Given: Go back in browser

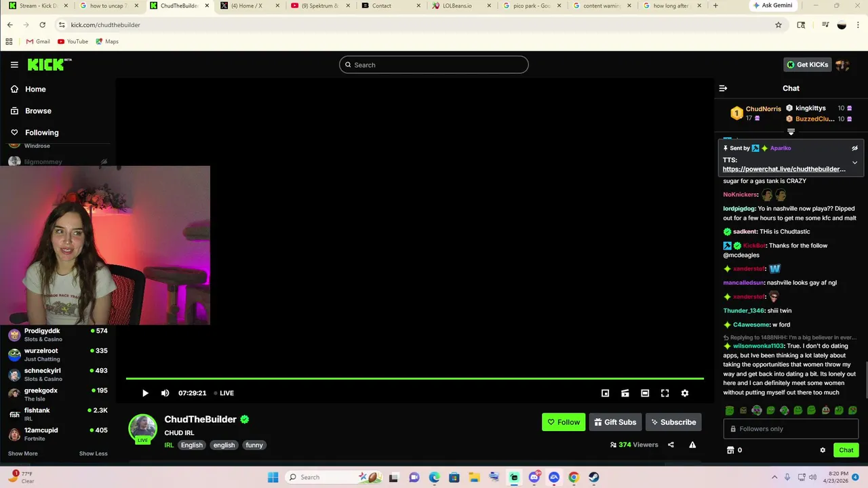Looking at the screenshot, I should click(9, 25).
